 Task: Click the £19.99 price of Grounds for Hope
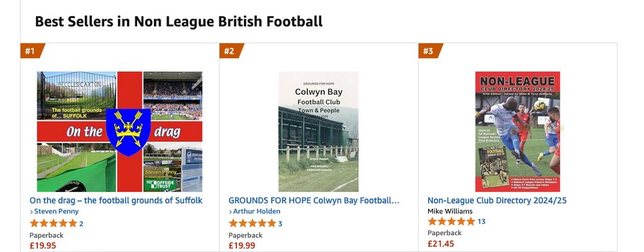[242, 246]
